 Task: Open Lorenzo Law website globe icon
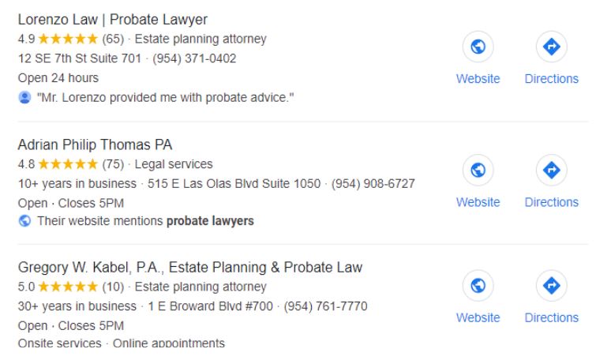[x=478, y=47]
